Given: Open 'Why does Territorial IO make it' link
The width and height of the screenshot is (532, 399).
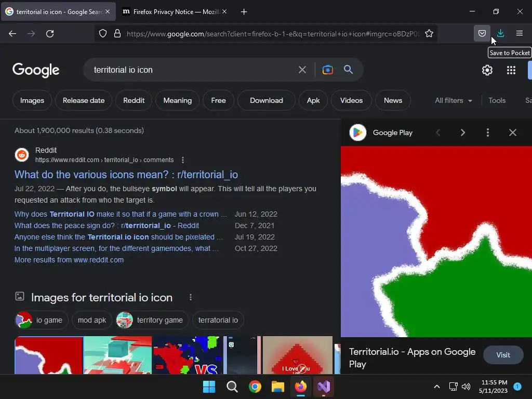Looking at the screenshot, I should pyautogui.click(x=121, y=214).
